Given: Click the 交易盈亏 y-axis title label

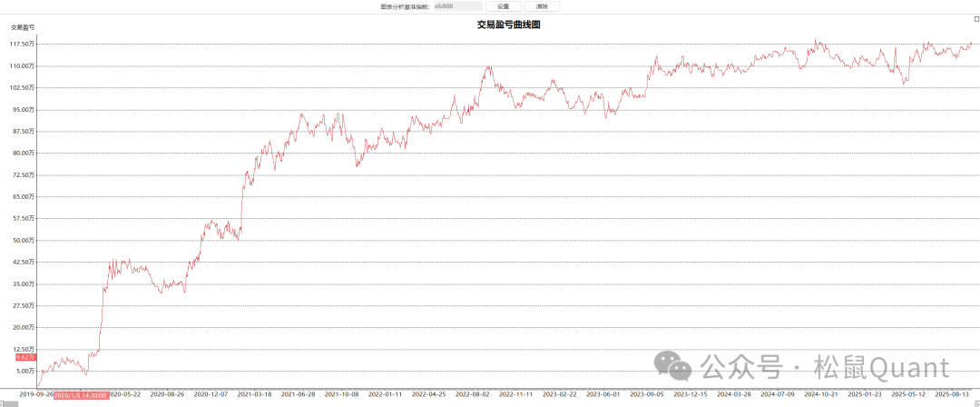Looking at the screenshot, I should (x=23, y=27).
